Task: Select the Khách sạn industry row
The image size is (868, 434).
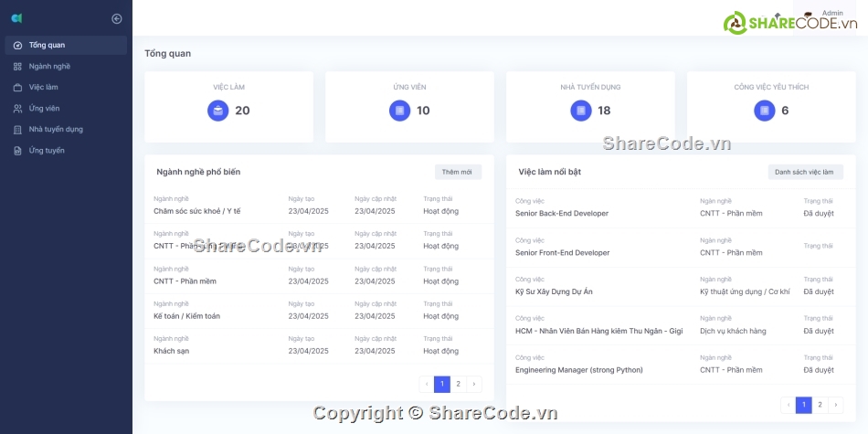Action: 319,346
